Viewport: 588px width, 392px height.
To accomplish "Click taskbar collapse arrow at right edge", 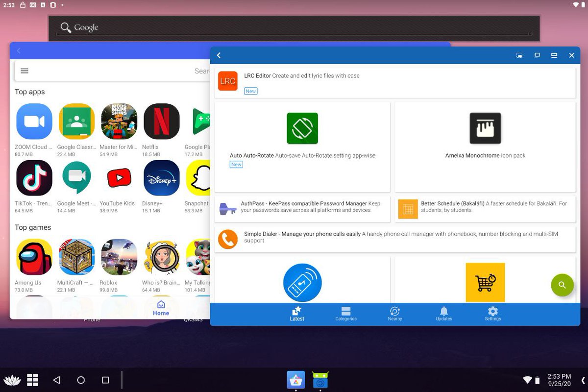I will pyautogui.click(x=583, y=380).
